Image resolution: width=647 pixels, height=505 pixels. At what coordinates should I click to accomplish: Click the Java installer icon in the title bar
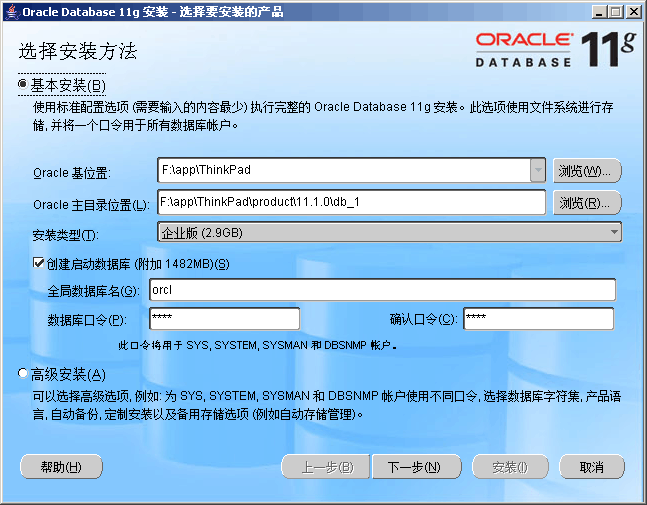[x=13, y=12]
